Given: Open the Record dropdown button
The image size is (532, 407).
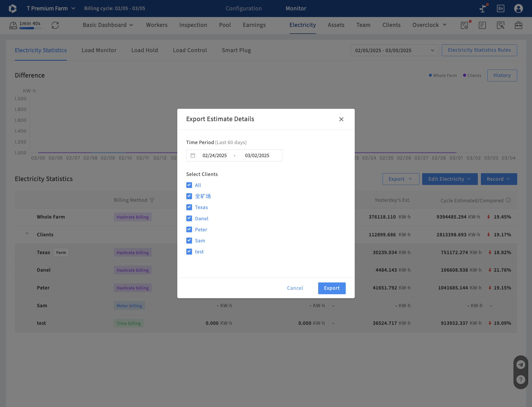Looking at the screenshot, I should (x=499, y=179).
